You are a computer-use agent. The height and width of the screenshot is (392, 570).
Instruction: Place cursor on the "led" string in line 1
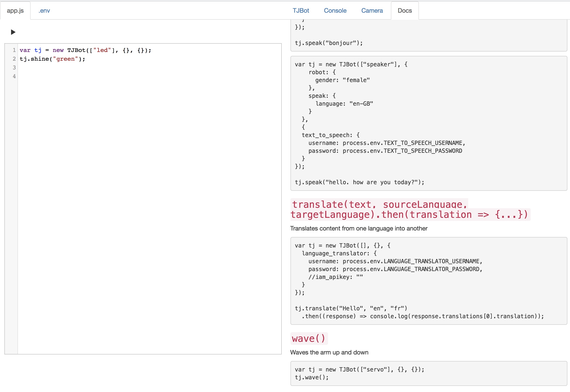102,50
